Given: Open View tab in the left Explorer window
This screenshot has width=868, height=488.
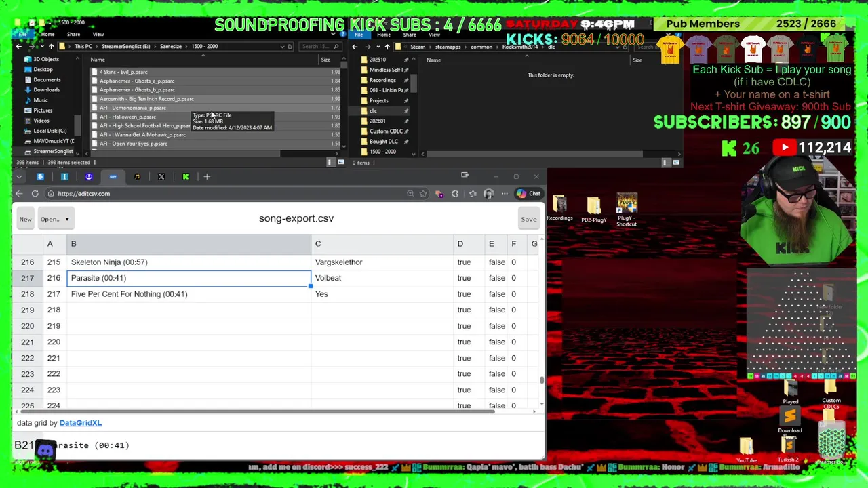Looking at the screenshot, I should coord(98,35).
